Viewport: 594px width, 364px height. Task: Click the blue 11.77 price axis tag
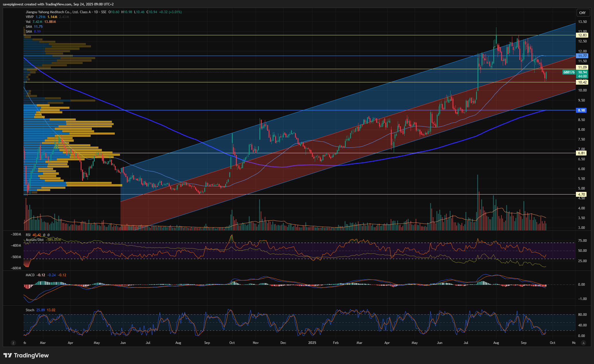coord(582,56)
